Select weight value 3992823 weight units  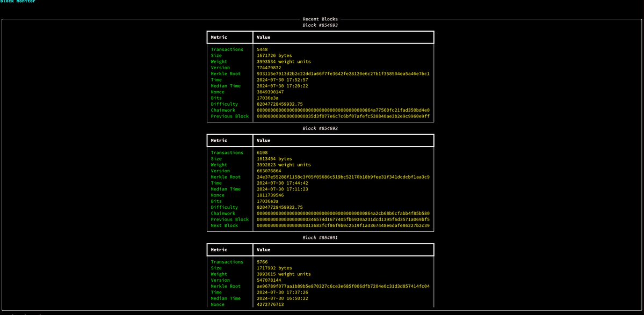click(x=284, y=164)
